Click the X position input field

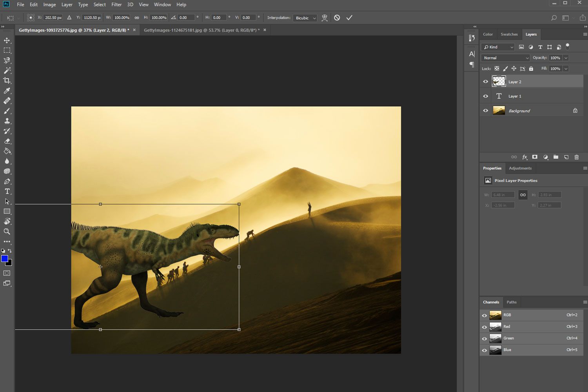tap(53, 18)
